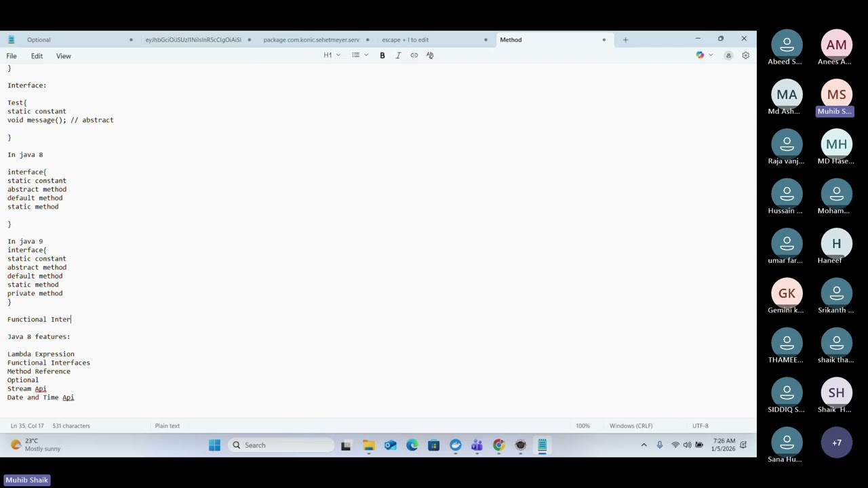The image size is (868, 488).
Task: Clear formatting with the toolbar icon
Action: [430, 56]
